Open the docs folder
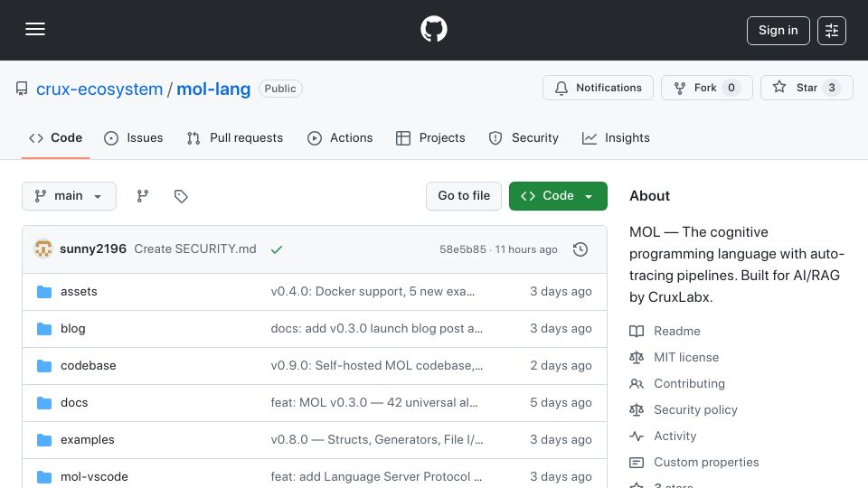 74,403
